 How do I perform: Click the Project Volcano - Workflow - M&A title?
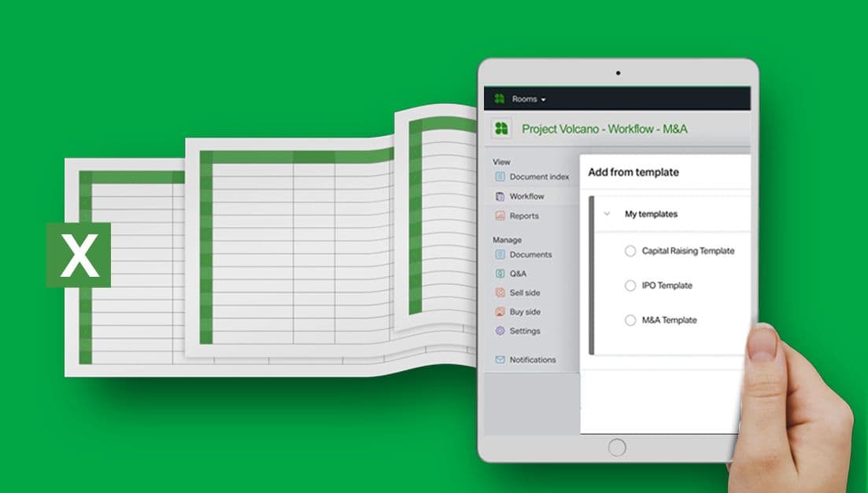point(605,129)
